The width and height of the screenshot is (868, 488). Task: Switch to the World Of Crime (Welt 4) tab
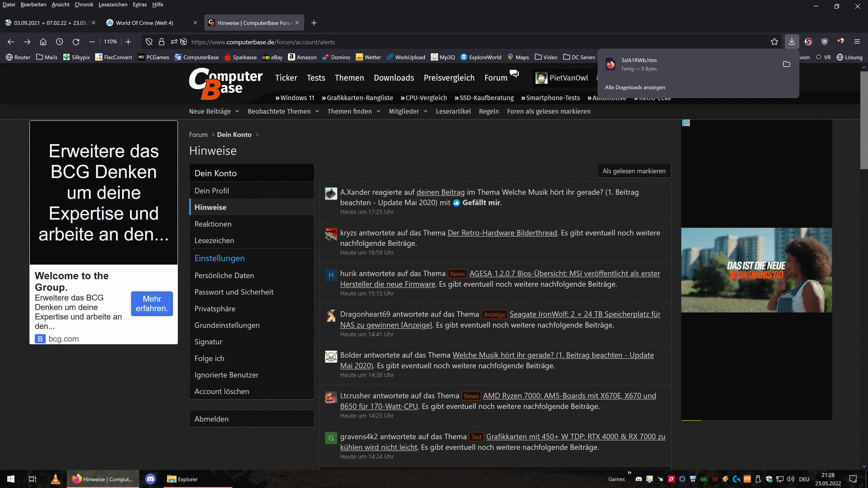coord(152,23)
